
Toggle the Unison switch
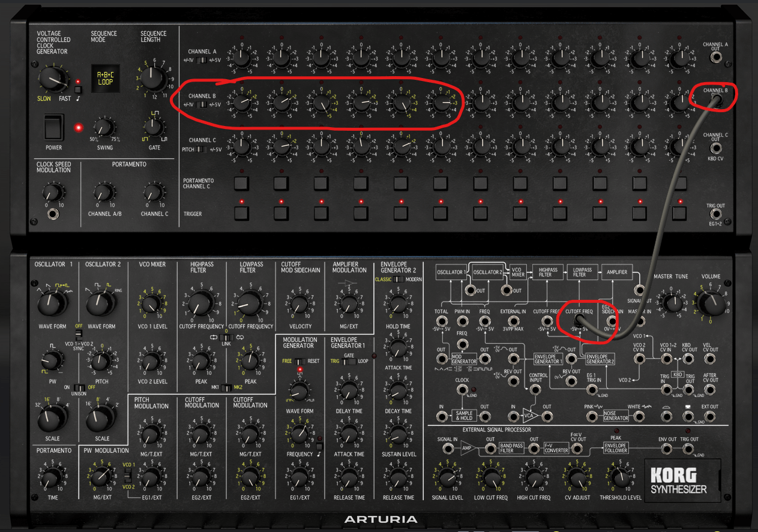click(79, 387)
